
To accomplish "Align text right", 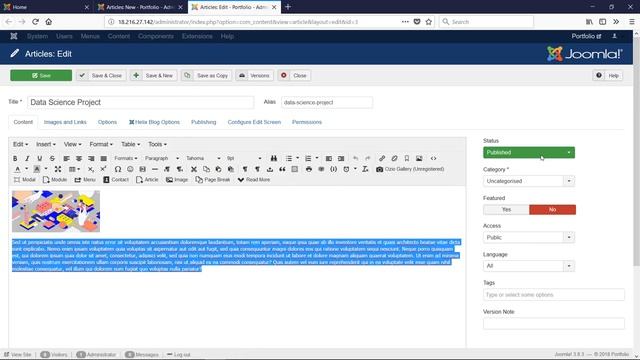I will point(91,158).
